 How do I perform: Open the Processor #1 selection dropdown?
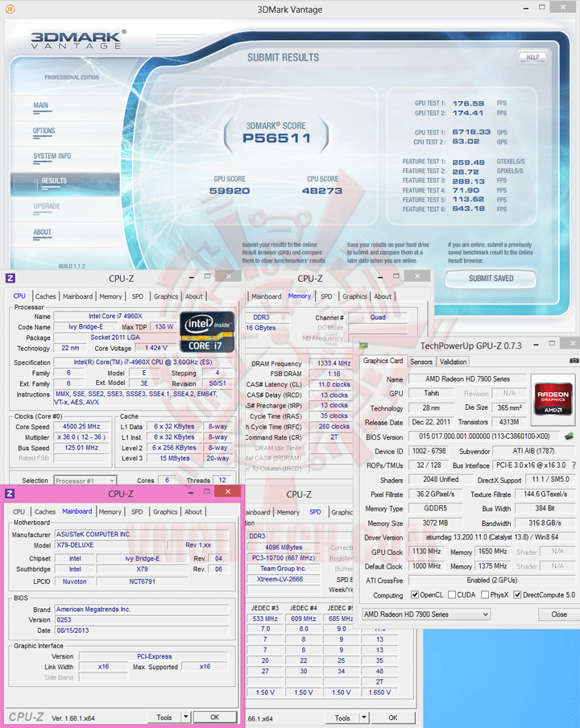(x=85, y=481)
